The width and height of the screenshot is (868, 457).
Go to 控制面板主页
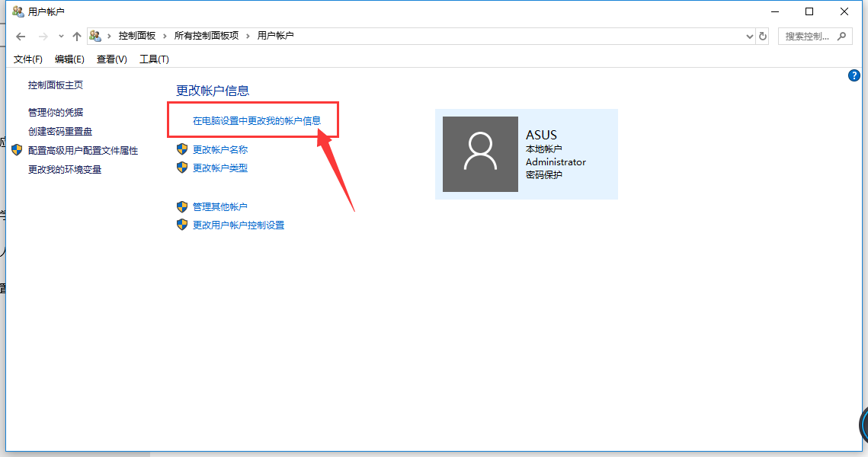coord(56,85)
